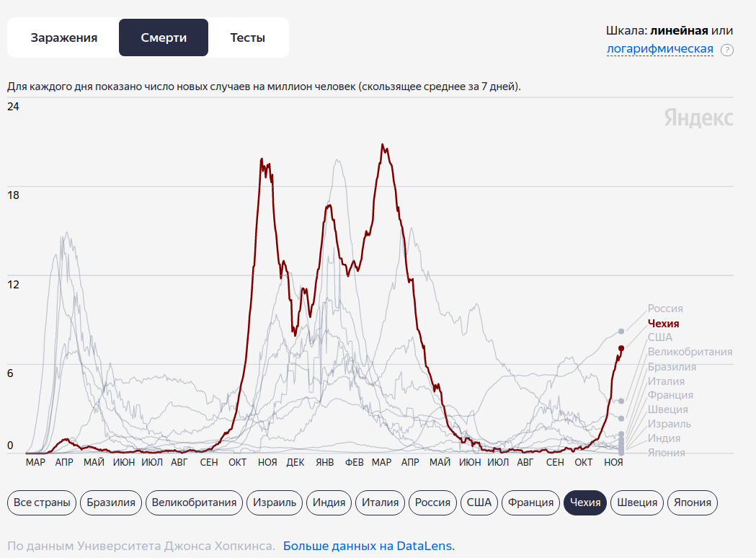This screenshot has height=558, width=756.
Task: Select the Япония country chip
Action: point(692,502)
